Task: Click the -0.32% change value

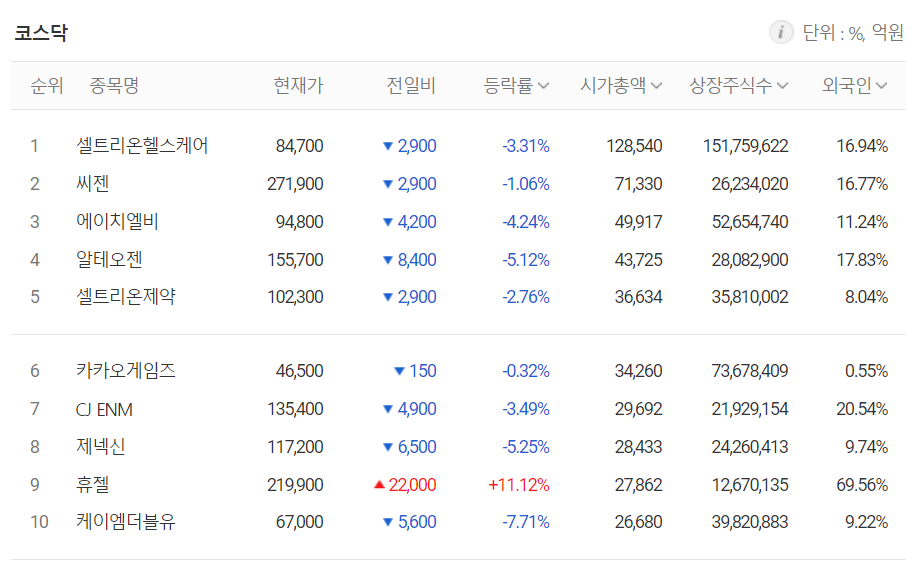Action: [x=526, y=371]
